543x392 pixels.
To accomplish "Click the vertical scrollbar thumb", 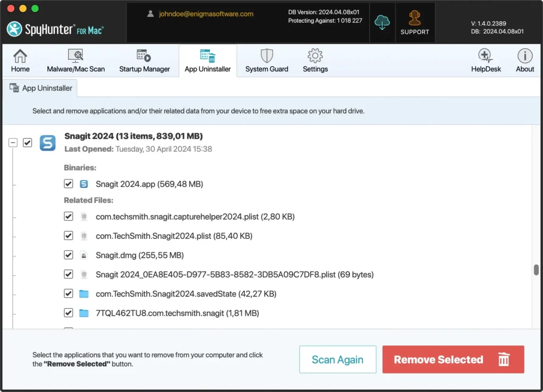I will click(536, 270).
